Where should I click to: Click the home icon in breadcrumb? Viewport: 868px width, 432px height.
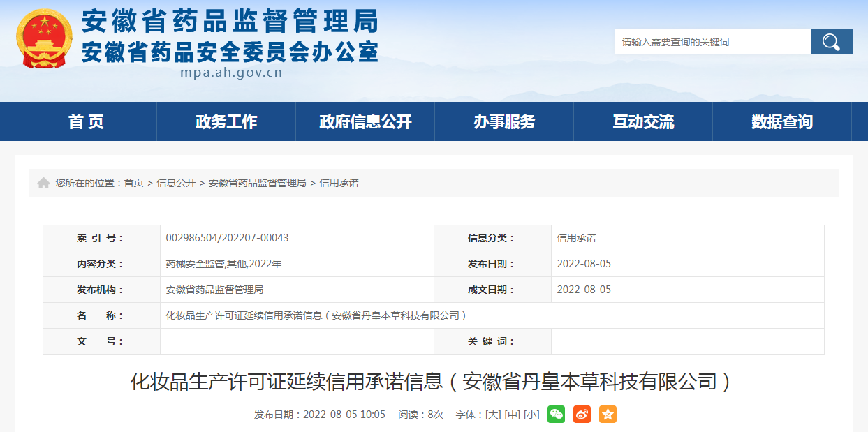pos(43,183)
